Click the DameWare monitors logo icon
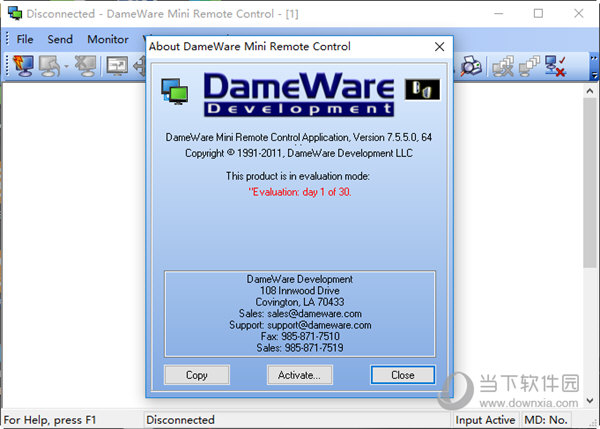Screen dimensions: 600x429 tap(174, 91)
